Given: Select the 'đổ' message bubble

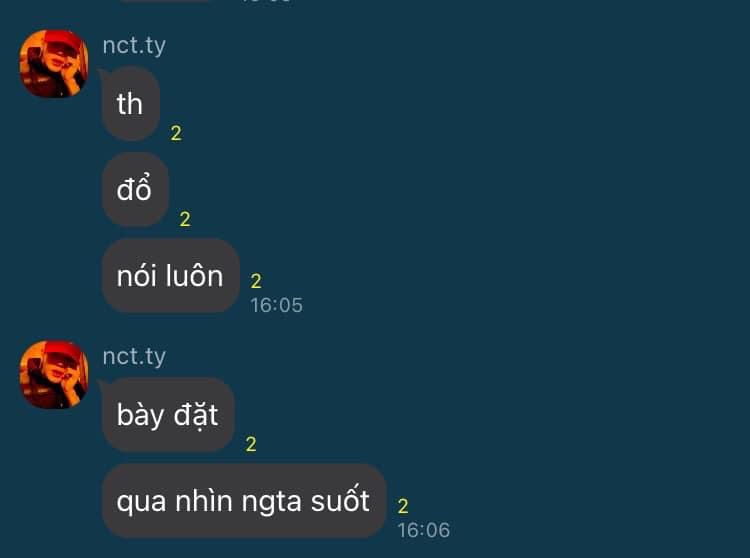Looking at the screenshot, I should point(135,189).
